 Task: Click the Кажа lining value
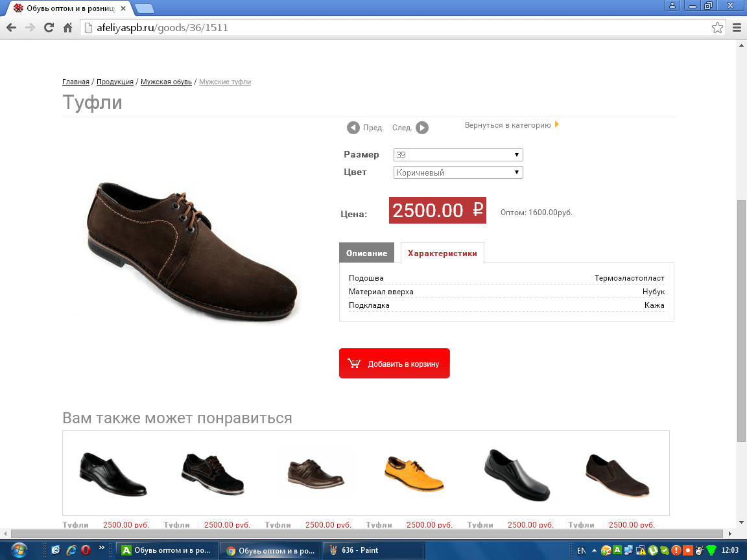(654, 305)
